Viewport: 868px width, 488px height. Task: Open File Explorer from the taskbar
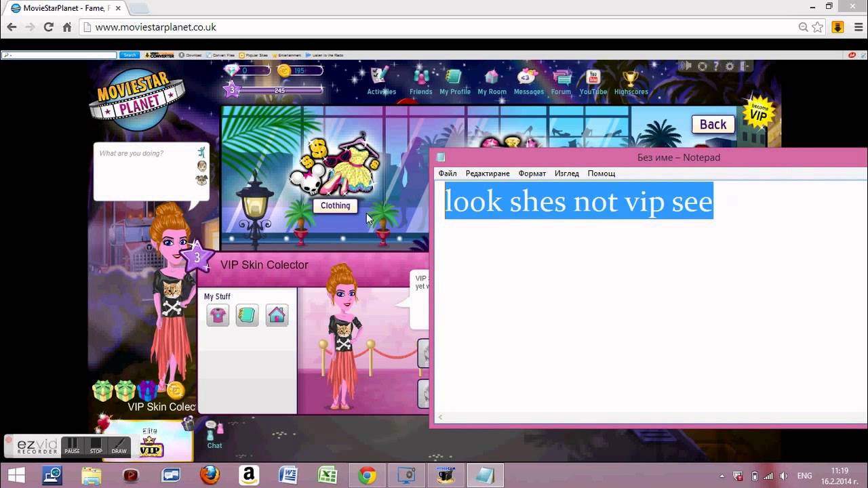(91, 476)
